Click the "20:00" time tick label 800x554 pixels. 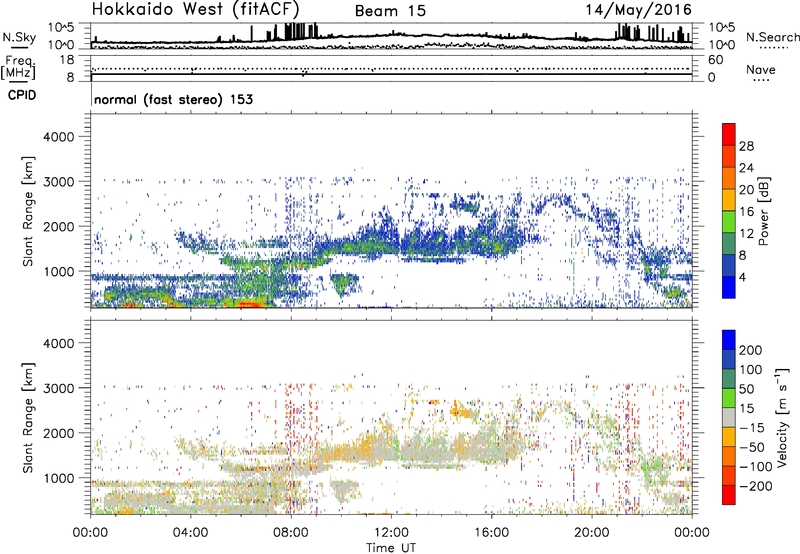tap(592, 533)
